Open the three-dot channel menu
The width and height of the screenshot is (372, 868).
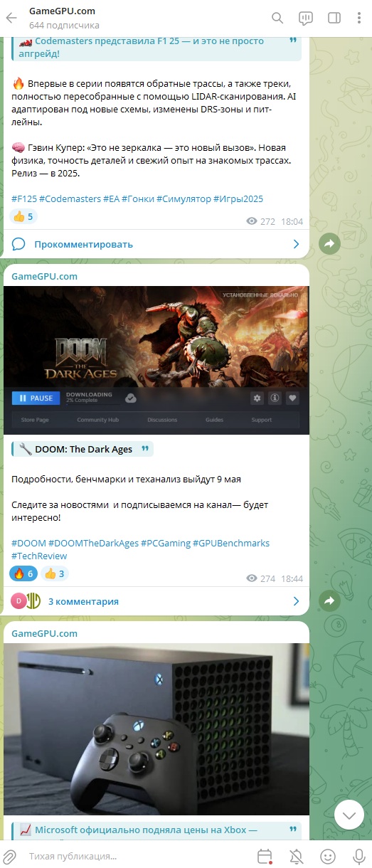358,18
